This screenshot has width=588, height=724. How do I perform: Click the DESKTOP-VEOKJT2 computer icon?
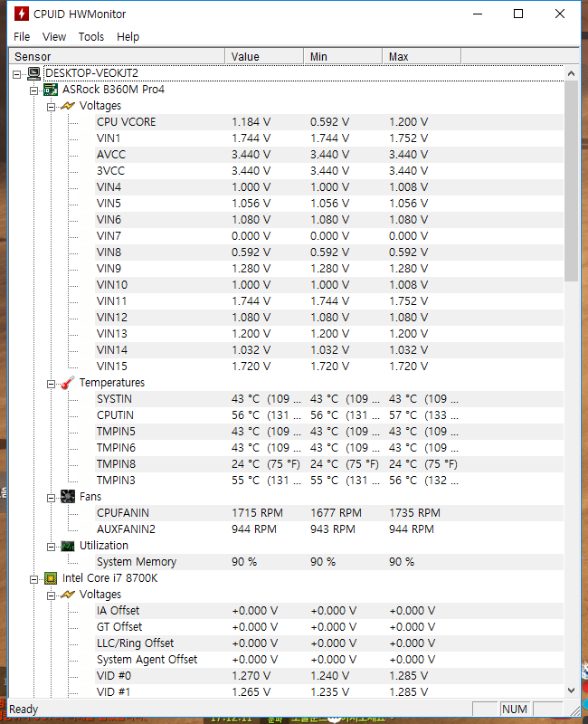33,73
